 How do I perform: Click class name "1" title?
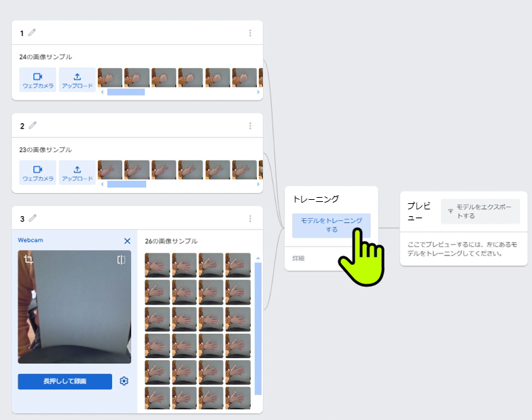coord(22,33)
